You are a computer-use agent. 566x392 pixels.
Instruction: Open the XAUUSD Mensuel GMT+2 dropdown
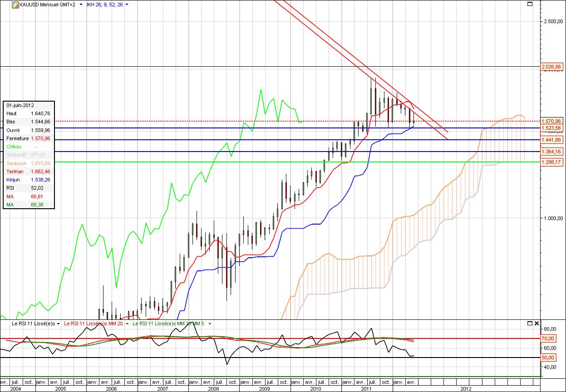tap(81, 5)
